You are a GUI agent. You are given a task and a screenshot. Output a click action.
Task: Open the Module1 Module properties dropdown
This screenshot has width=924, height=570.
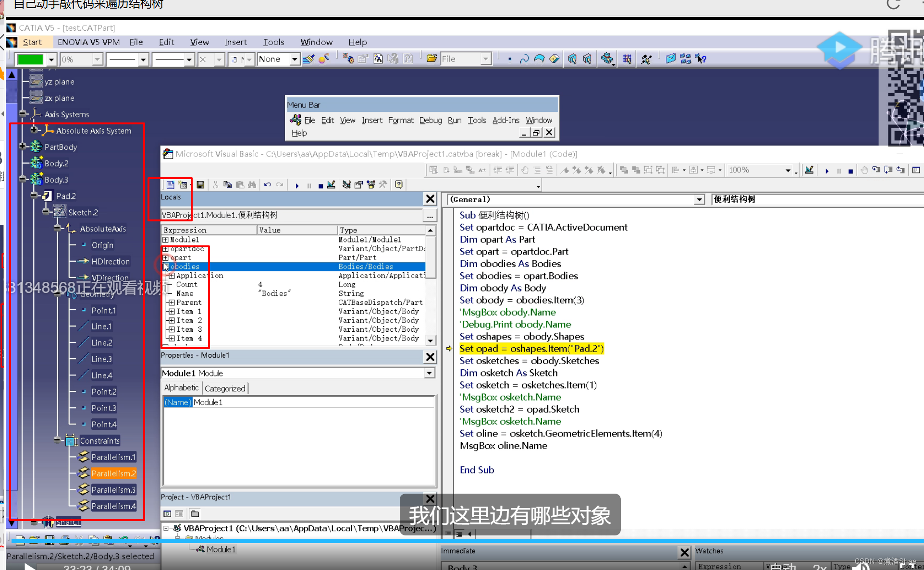click(429, 373)
